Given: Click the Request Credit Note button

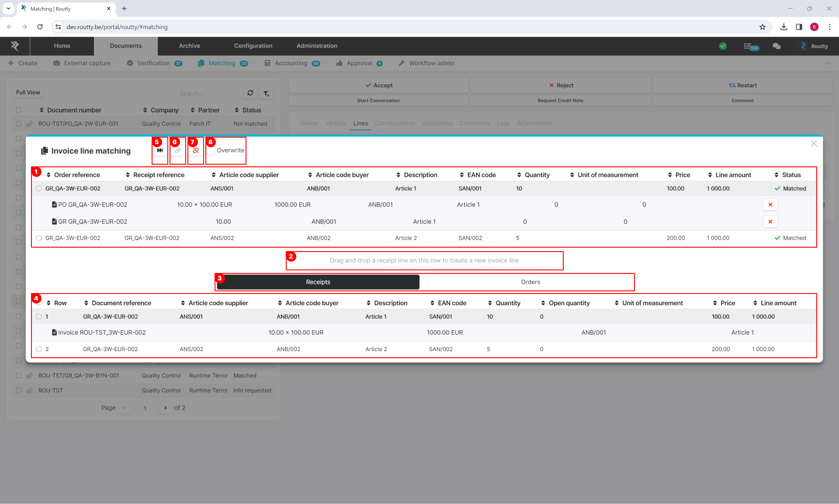Looking at the screenshot, I should pyautogui.click(x=560, y=100).
